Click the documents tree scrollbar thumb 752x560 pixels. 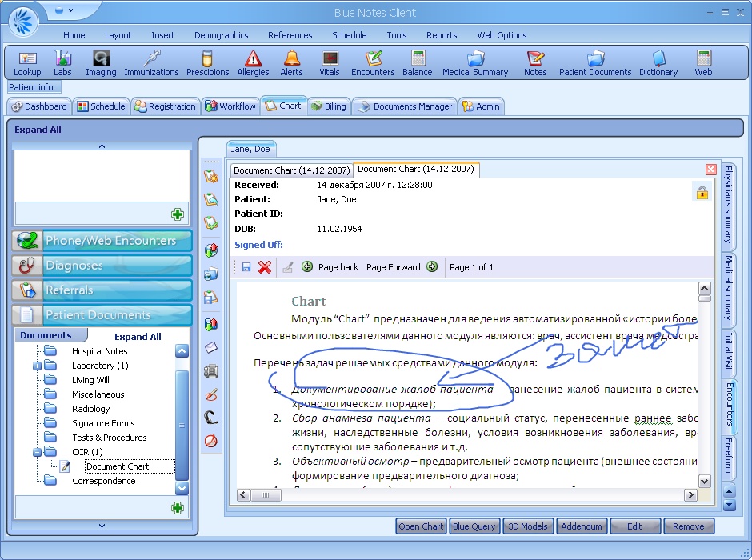(x=182, y=425)
